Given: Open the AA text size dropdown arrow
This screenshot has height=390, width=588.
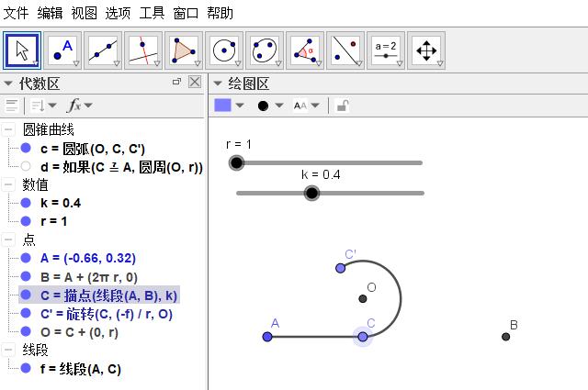Looking at the screenshot, I should pyautogui.click(x=315, y=106).
